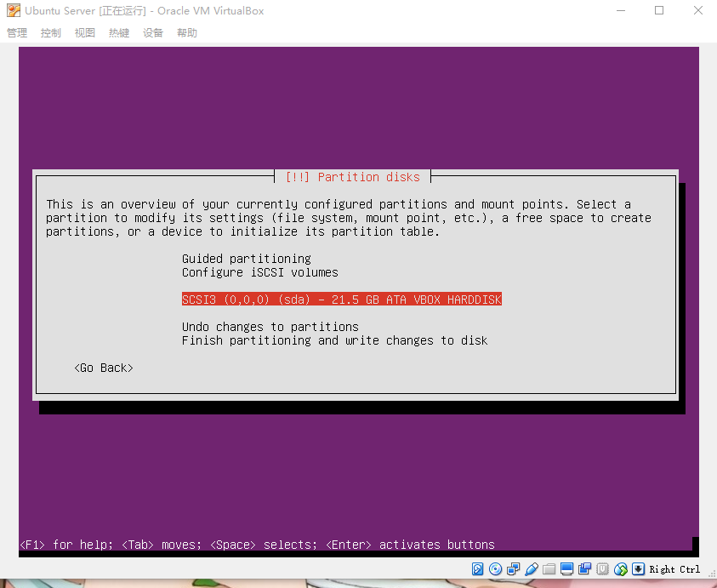Minimize the VirtualBox window
717x588 pixels.
[621, 10]
